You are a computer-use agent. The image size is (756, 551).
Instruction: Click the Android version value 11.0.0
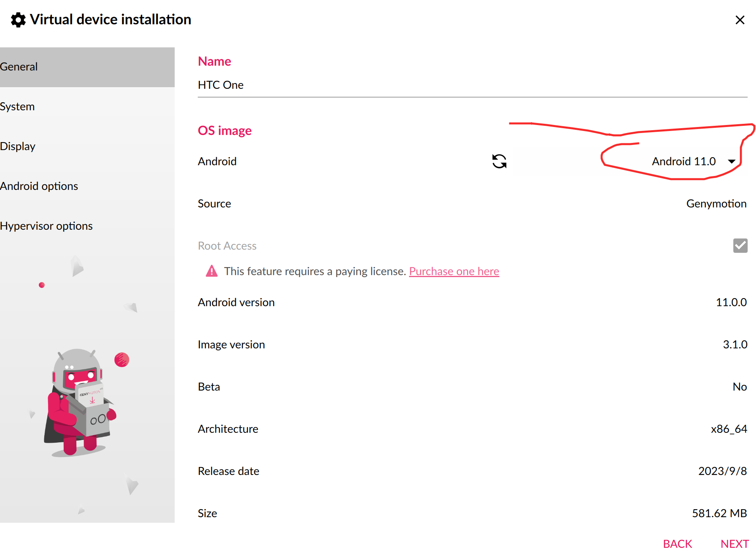click(731, 302)
